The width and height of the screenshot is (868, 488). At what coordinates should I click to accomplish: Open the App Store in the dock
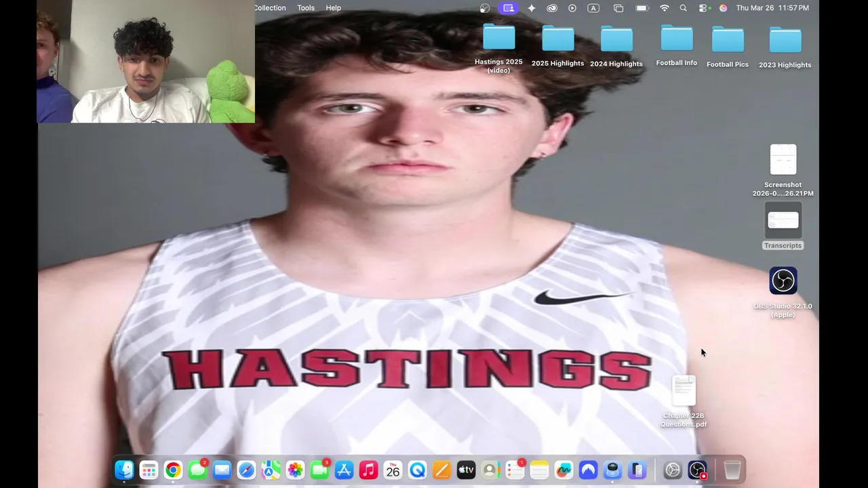pyautogui.click(x=344, y=470)
